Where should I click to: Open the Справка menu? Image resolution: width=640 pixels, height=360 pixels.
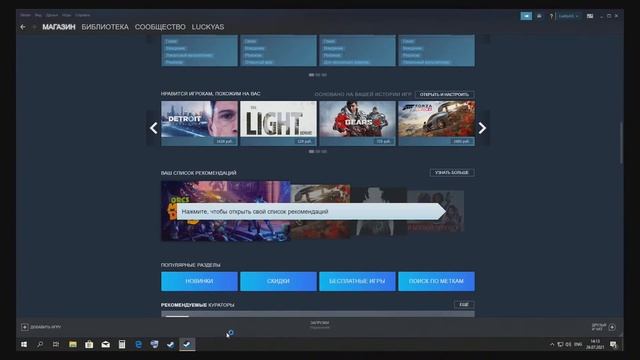(82, 15)
